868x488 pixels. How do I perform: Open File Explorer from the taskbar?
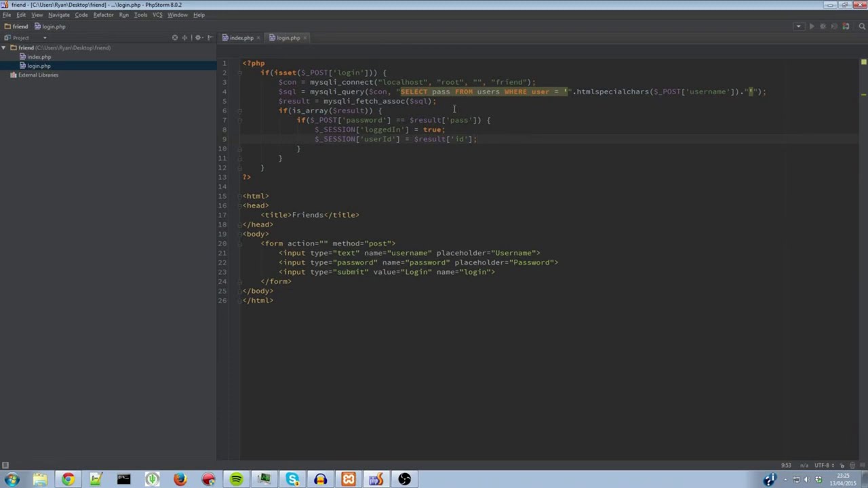[40, 479]
